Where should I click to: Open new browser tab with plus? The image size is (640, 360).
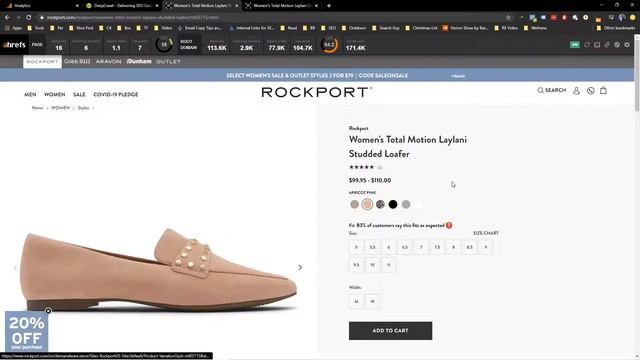coord(329,6)
